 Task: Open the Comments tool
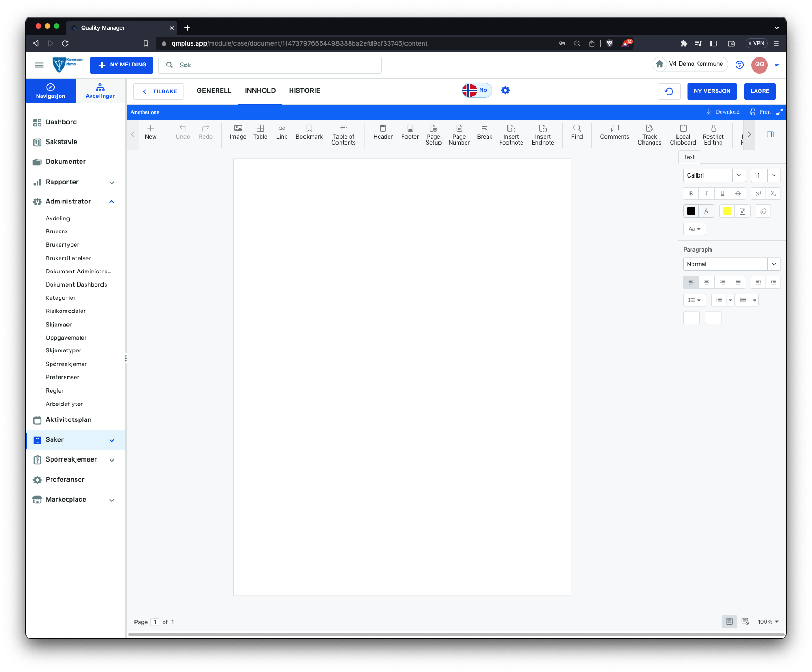tap(614, 132)
